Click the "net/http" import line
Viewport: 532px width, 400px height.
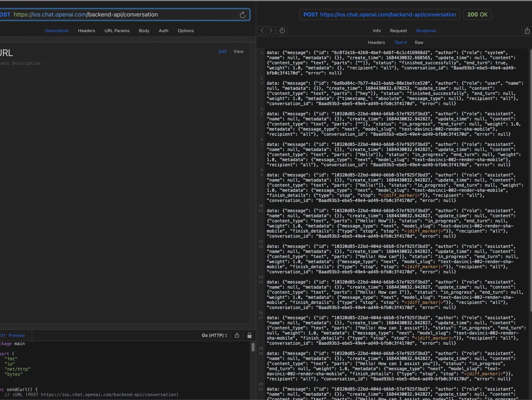pos(18,369)
